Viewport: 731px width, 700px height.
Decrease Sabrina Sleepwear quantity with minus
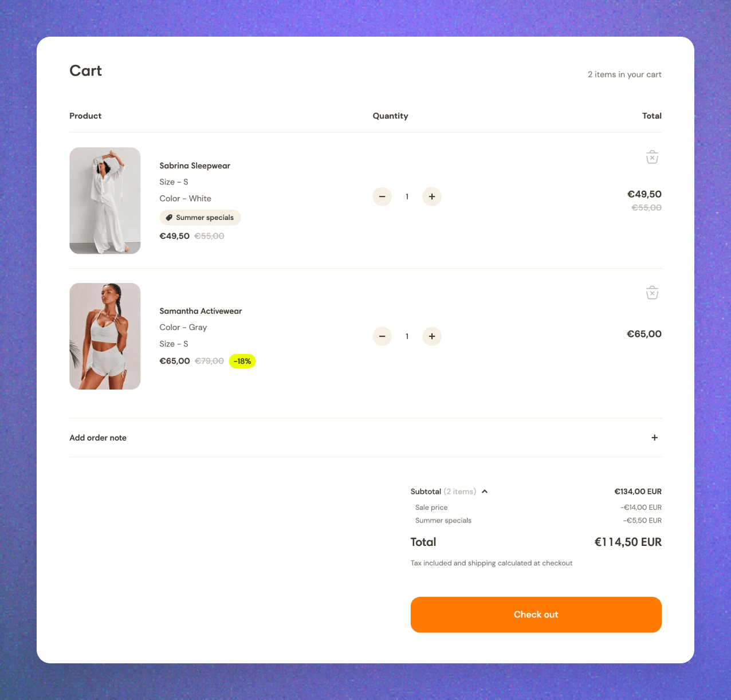click(x=382, y=196)
